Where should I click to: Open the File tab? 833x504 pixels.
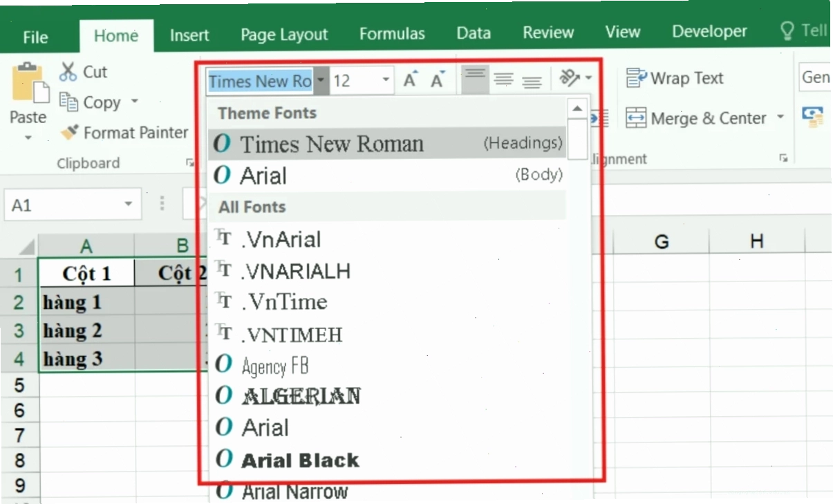tap(35, 37)
